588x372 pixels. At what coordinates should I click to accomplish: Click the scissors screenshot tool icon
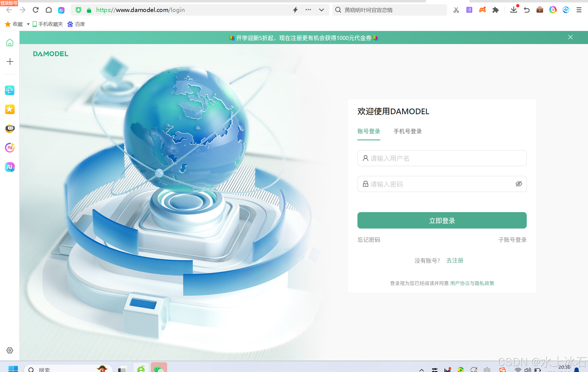pyautogui.click(x=456, y=10)
